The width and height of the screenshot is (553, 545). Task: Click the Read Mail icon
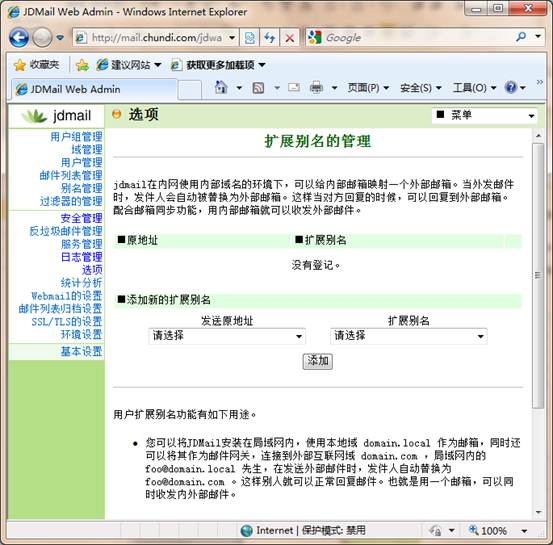pyautogui.click(x=294, y=87)
